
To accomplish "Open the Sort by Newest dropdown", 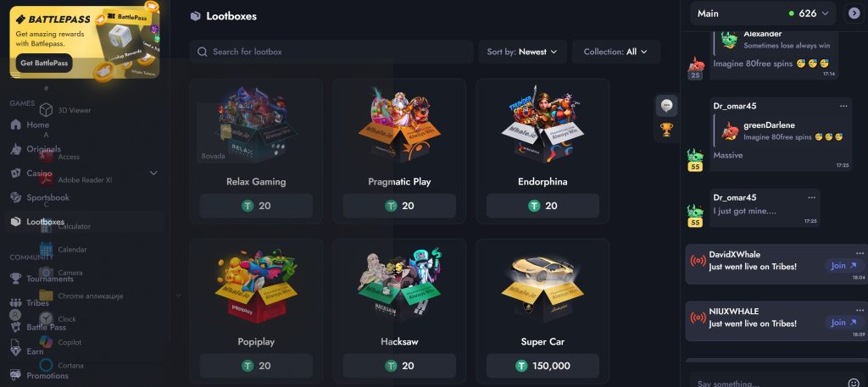I will pyautogui.click(x=522, y=52).
